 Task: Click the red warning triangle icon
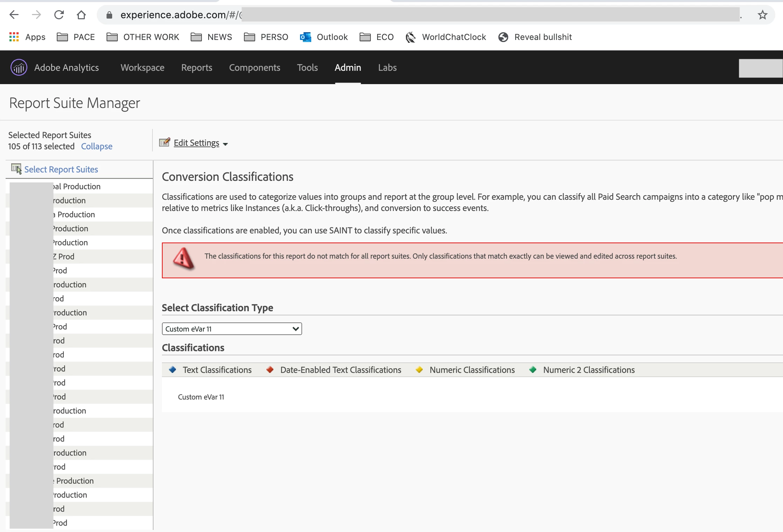183,259
